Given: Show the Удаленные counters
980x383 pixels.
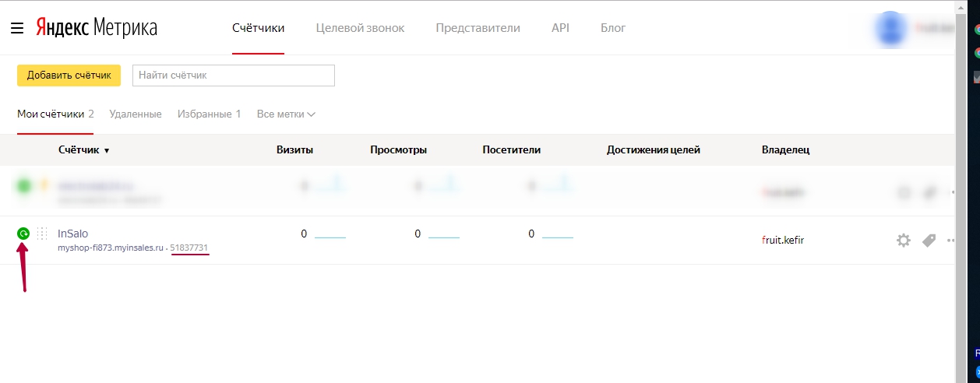Looking at the screenshot, I should coord(136,114).
